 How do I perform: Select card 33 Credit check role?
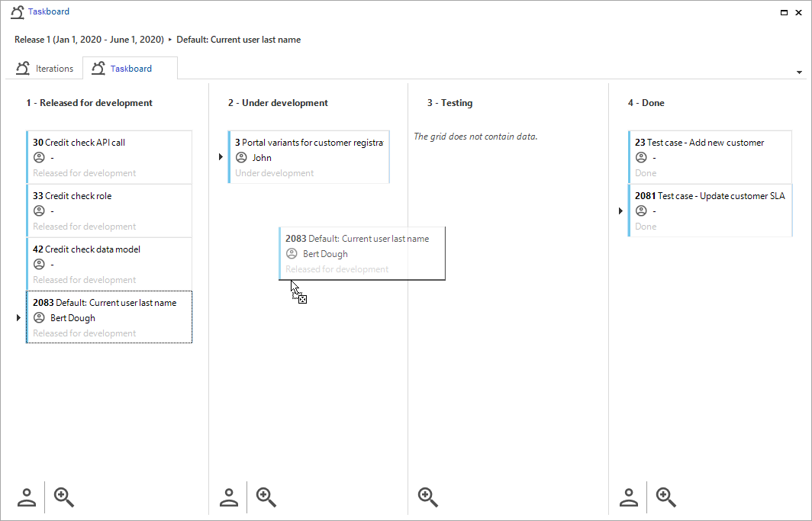tap(109, 211)
